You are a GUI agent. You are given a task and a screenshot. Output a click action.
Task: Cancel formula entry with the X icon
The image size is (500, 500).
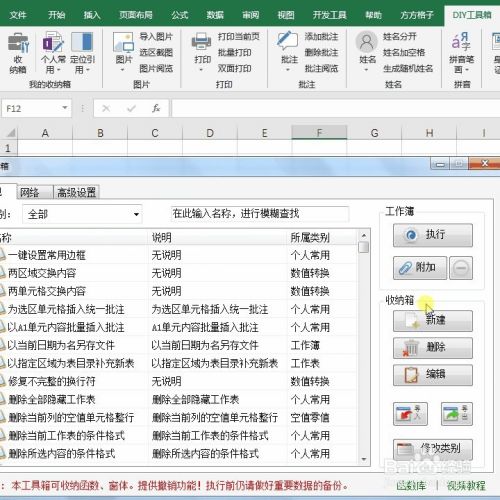click(x=106, y=108)
